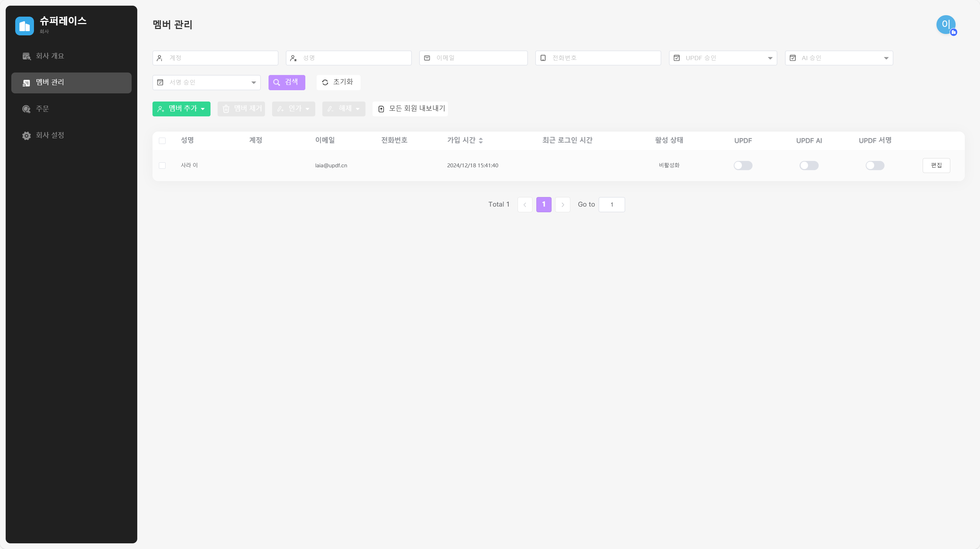Expand the AI 승인 dropdown
Screen dimensions: 980x549
pyautogui.click(x=839, y=58)
